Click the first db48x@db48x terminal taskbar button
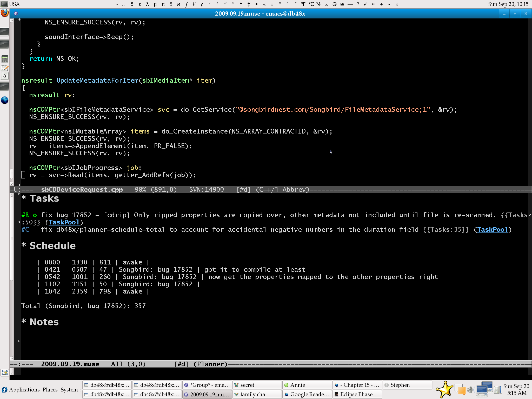The width and height of the screenshot is (532, 399). click(107, 385)
